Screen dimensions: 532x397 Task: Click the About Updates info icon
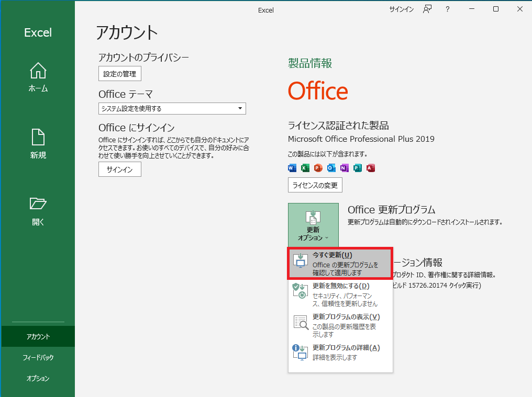coord(300,352)
